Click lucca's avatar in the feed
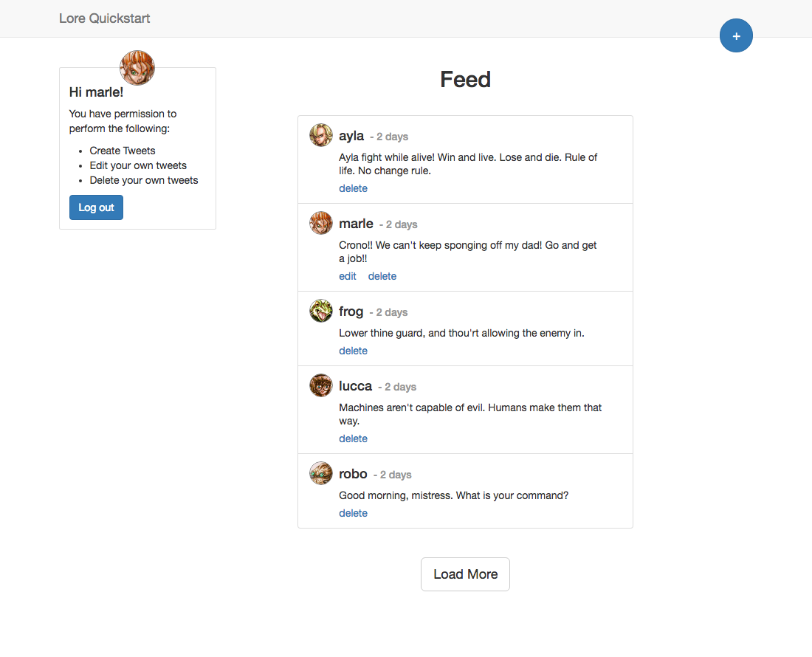 point(321,385)
